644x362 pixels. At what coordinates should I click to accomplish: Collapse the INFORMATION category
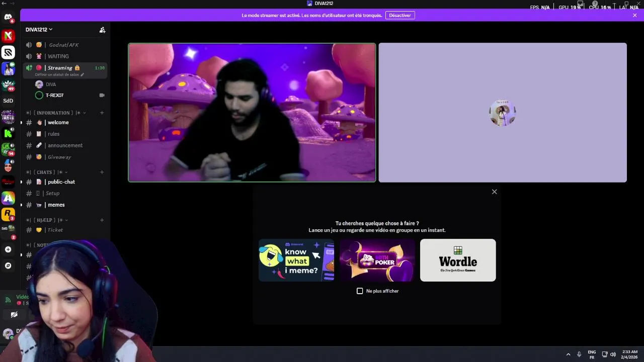pos(56,113)
